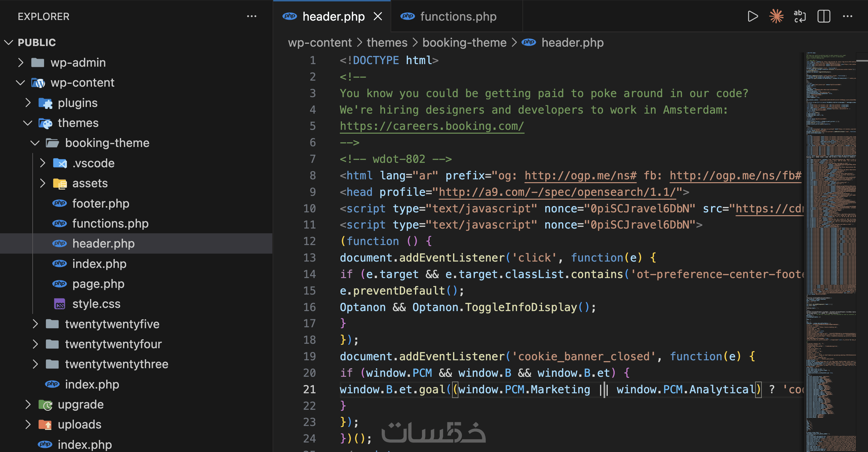Click the style.css file icon
This screenshot has width=868, height=452.
click(60, 304)
